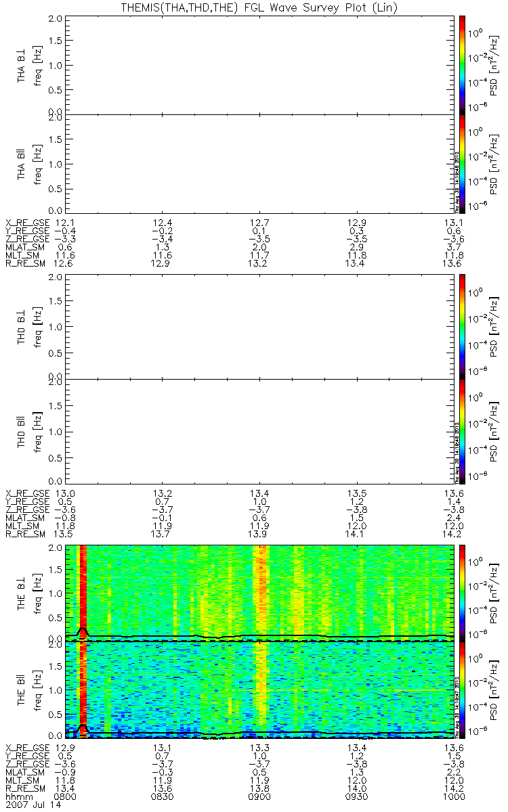The height and width of the screenshot is (812, 508).
Task: Click the PSD color bar beside the THE B∥ panel
Action: (x=462, y=689)
